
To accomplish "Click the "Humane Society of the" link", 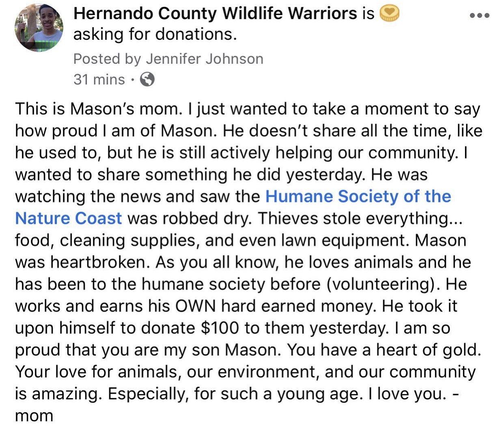I will click(x=358, y=196).
